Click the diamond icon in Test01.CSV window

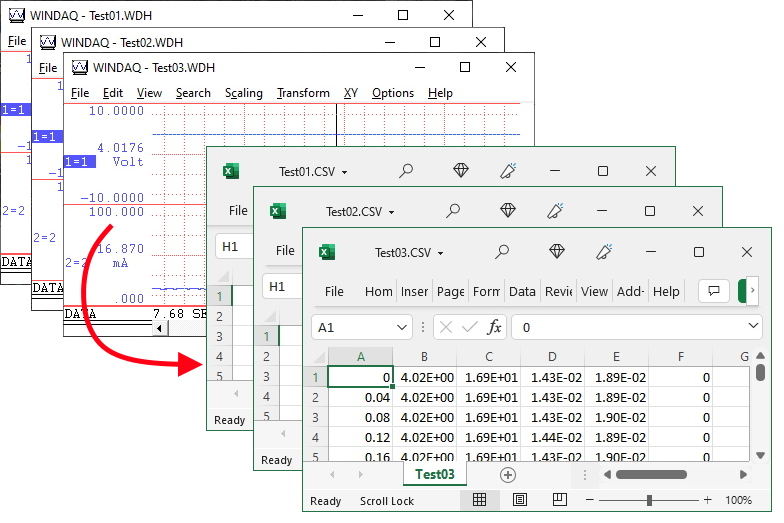[x=460, y=170]
